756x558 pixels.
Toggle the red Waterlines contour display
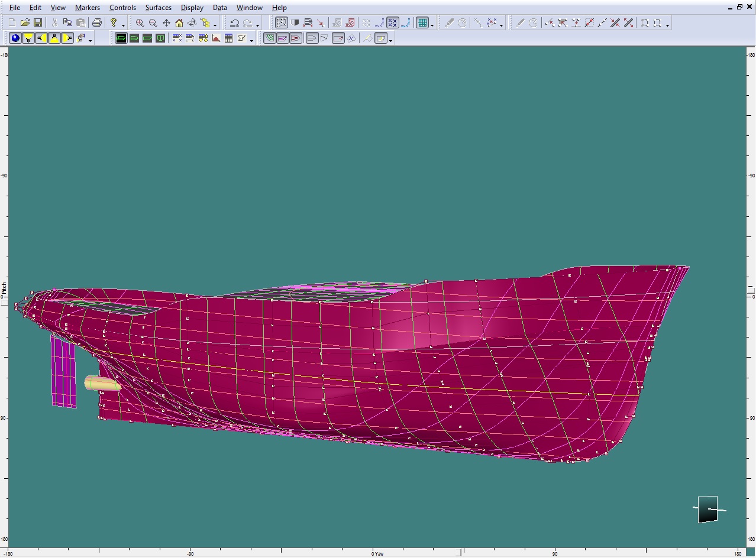(x=296, y=38)
